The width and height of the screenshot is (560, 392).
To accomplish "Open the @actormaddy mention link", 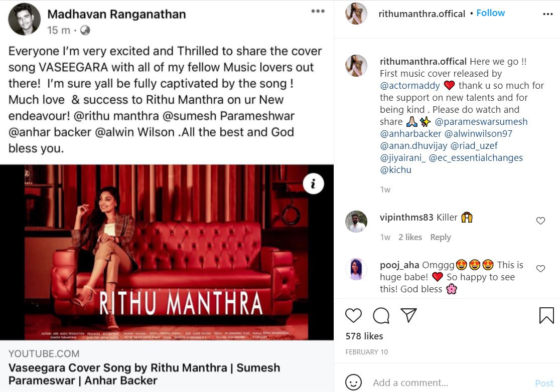I will coord(410,86).
